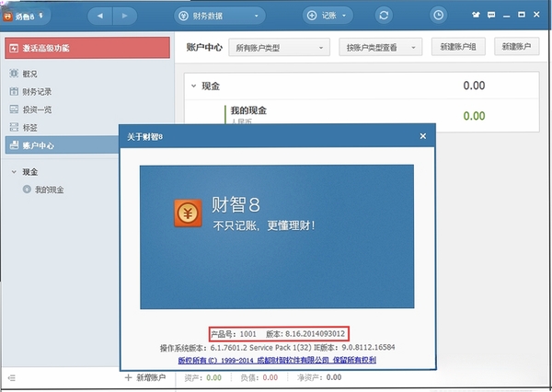Close the 关于财智8 dialog

(x=423, y=136)
